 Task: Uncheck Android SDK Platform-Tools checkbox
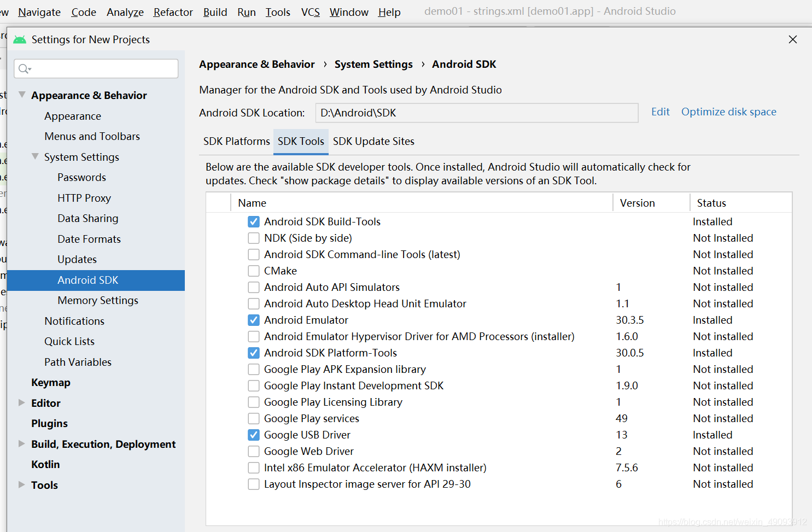[254, 353]
